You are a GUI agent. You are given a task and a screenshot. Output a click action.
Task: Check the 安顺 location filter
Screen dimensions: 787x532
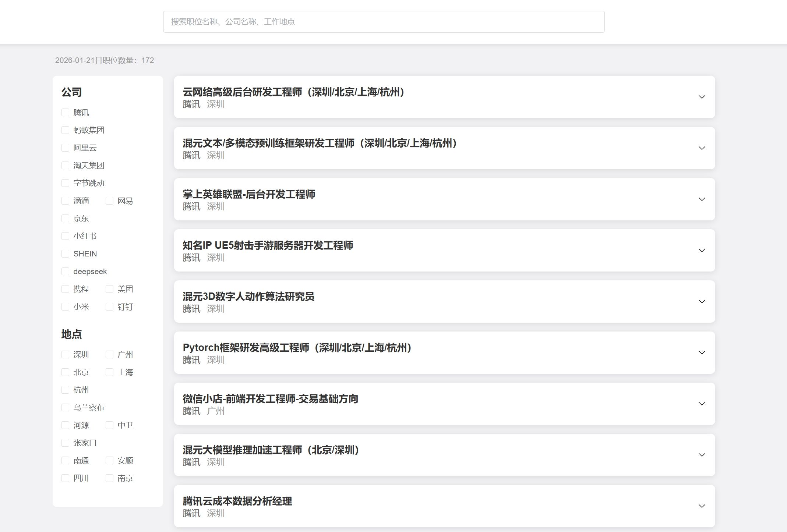(x=110, y=461)
